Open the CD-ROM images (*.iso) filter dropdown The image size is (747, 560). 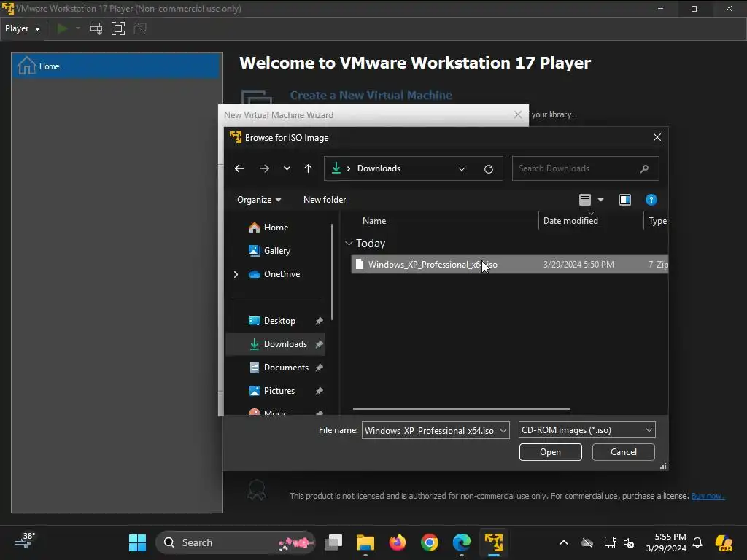point(587,430)
